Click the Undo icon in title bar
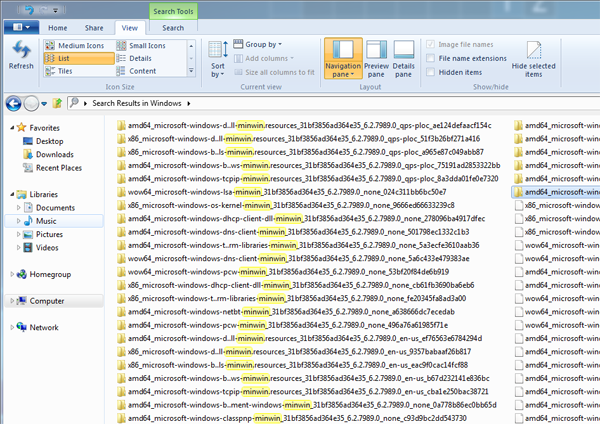This screenshot has height=424, width=600. tap(29, 10)
